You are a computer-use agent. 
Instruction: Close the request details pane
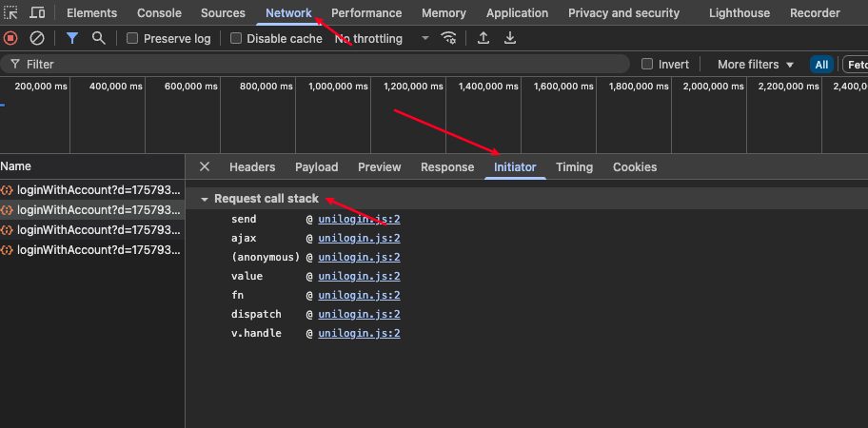[205, 167]
